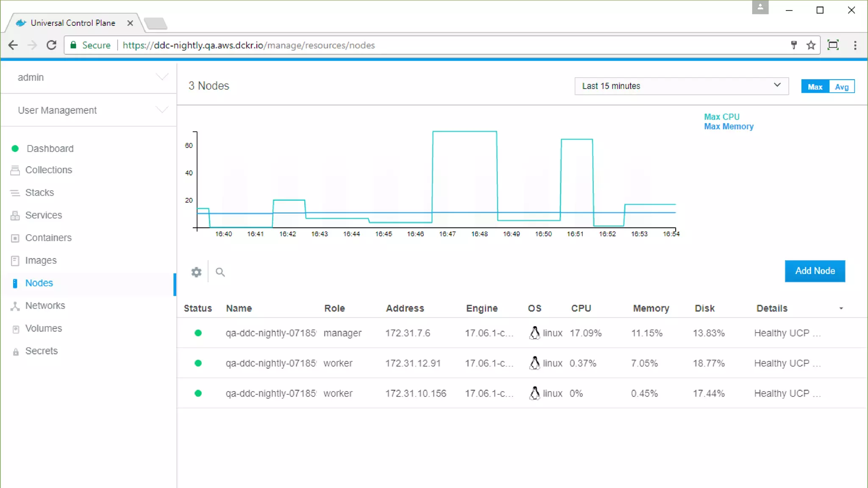Click the magnifier search icon above table
This screenshot has height=488, width=868.
[220, 272]
